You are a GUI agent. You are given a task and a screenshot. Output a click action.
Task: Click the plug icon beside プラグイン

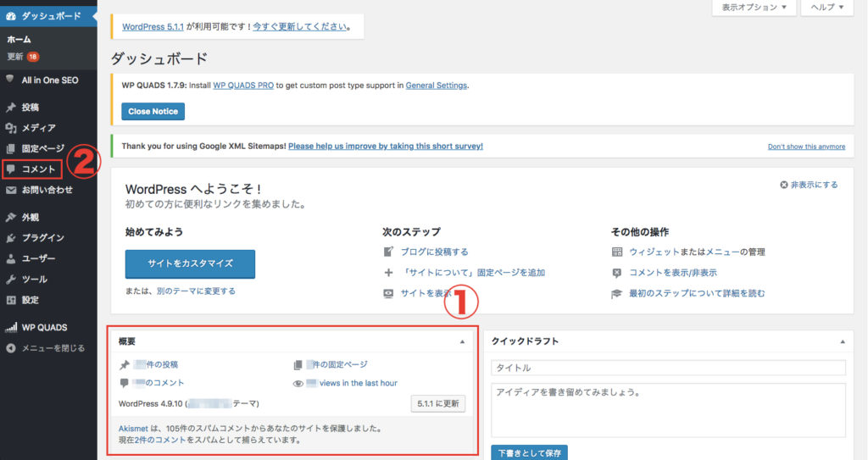[x=10, y=238]
